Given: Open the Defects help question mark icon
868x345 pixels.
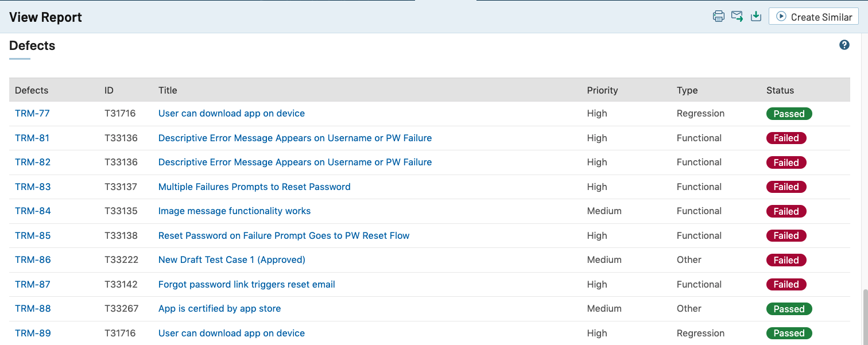Looking at the screenshot, I should 844,45.
